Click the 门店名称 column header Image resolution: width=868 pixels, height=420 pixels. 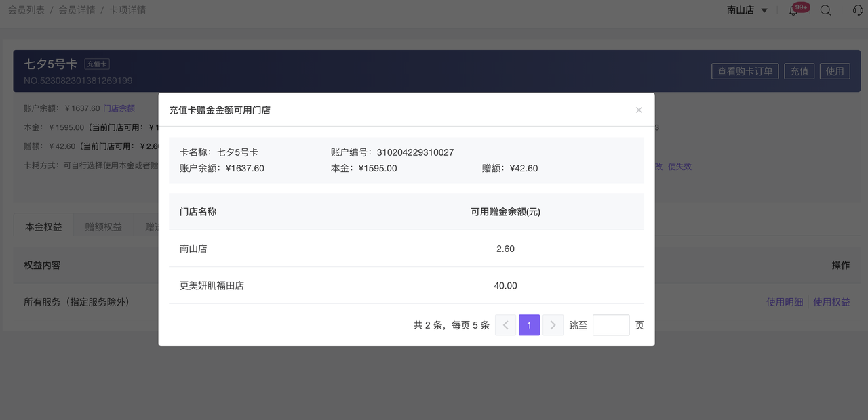coord(198,211)
